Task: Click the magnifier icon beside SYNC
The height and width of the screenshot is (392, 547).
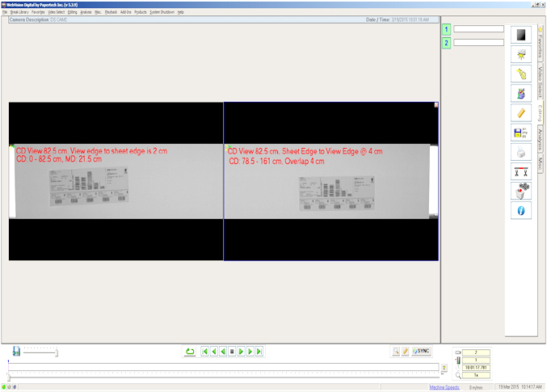Action: (396, 351)
